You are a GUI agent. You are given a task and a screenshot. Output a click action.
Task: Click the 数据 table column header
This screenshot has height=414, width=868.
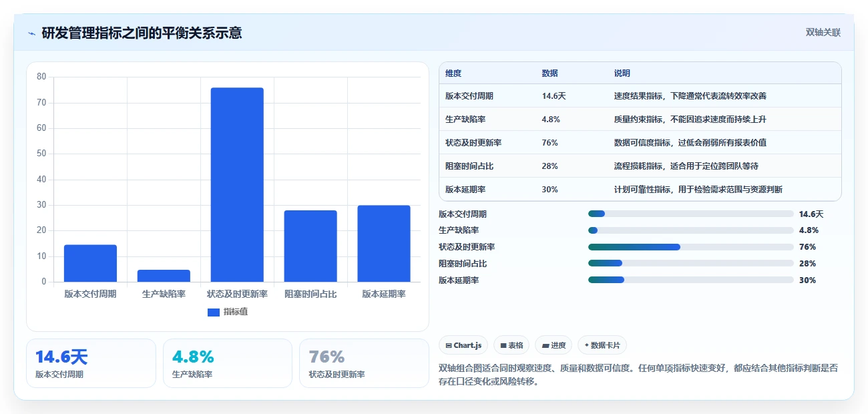[x=550, y=73]
